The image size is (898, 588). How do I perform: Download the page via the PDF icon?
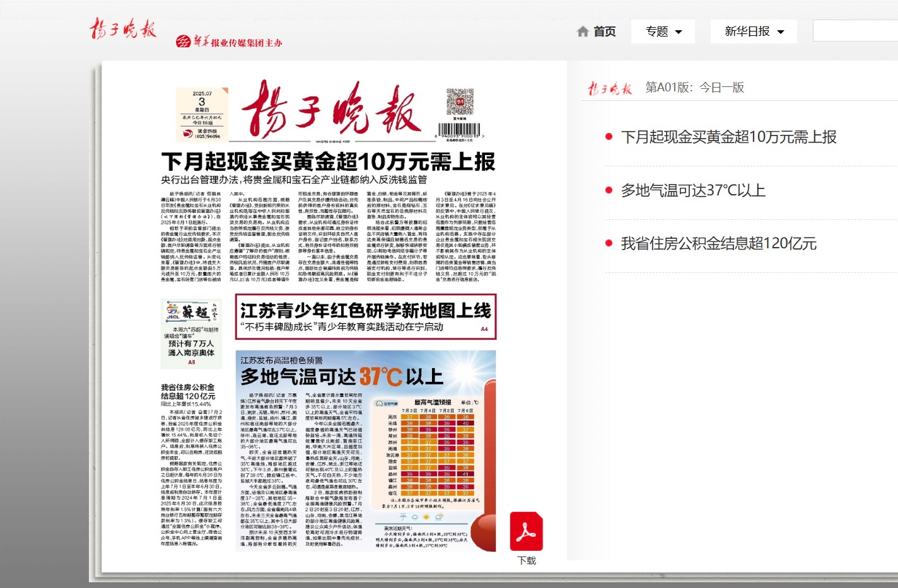point(527,531)
